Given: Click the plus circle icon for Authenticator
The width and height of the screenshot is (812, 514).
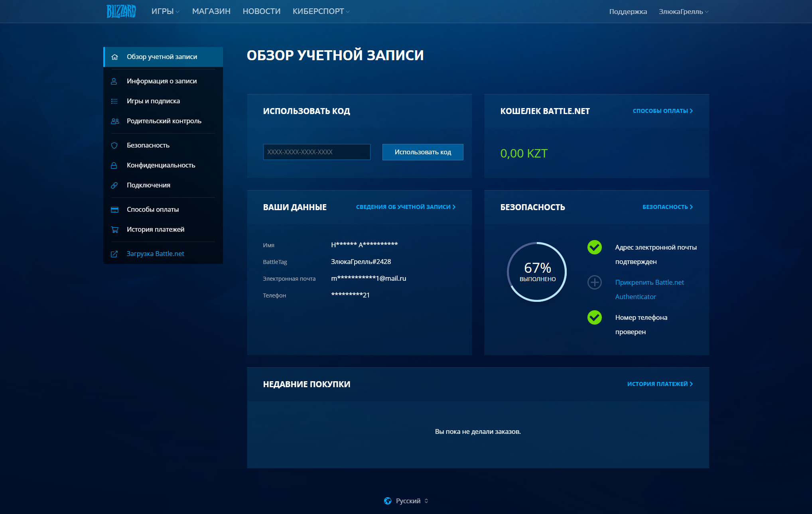Looking at the screenshot, I should (594, 282).
